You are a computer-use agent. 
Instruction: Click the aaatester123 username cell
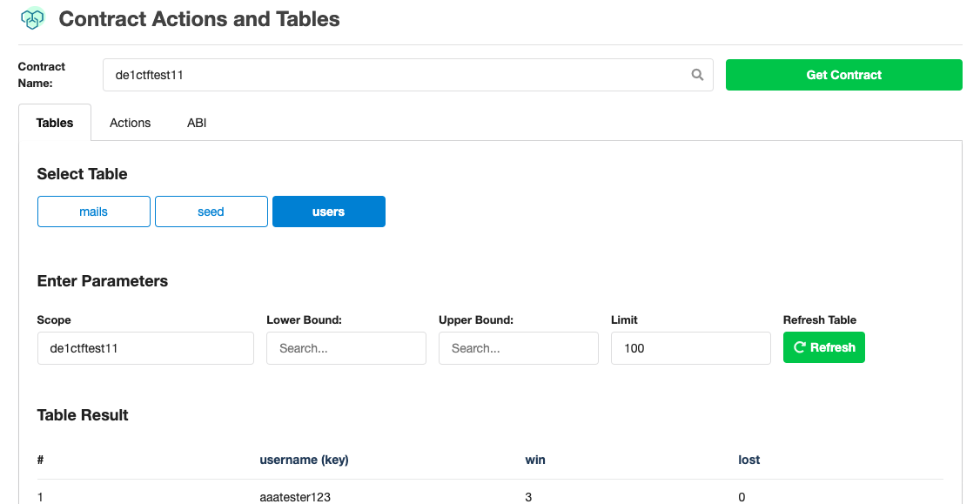295,496
